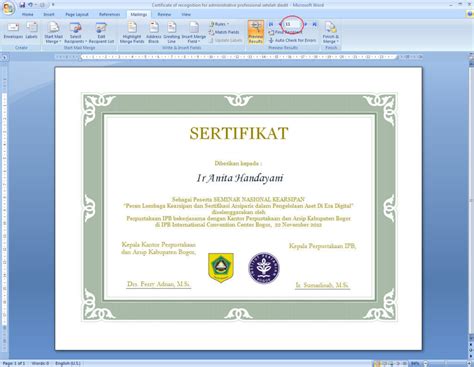Viewport: 474px width, 367px height.
Task: Go to the next merge record
Action: (x=306, y=24)
